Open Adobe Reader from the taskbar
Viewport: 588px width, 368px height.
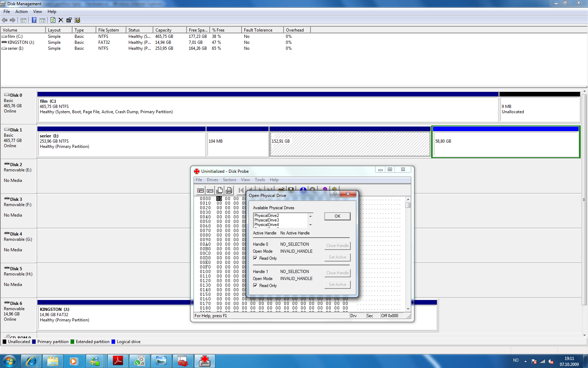click(118, 361)
